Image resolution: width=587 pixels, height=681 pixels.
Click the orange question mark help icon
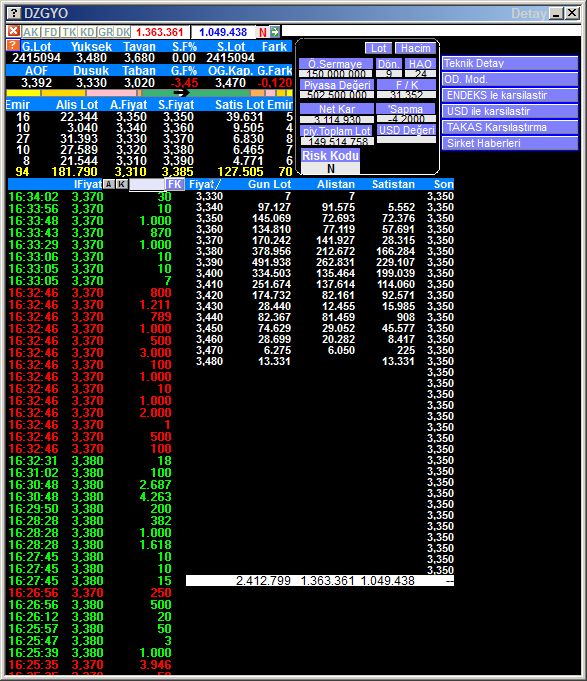tap(13, 46)
